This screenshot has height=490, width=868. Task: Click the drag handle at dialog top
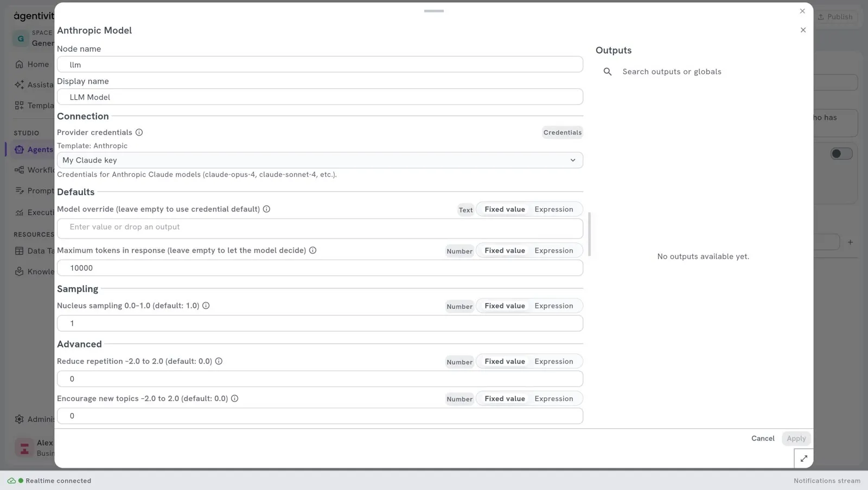pos(434,11)
